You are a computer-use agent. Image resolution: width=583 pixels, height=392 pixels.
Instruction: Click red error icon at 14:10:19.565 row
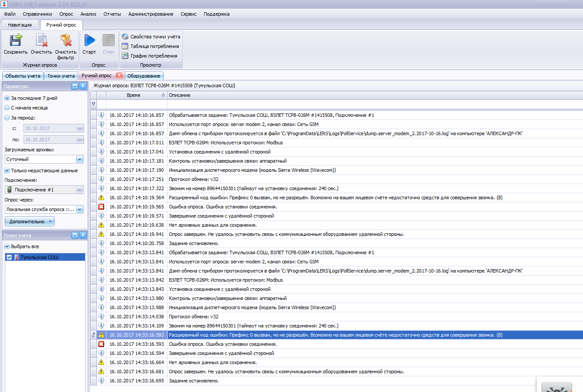[101, 207]
